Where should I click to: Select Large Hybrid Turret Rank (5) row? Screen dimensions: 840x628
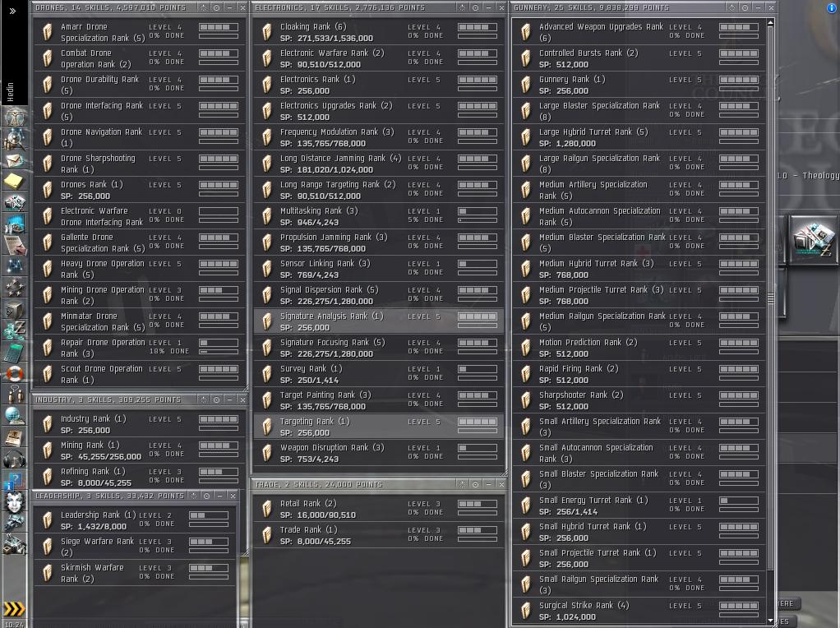[x=639, y=138]
